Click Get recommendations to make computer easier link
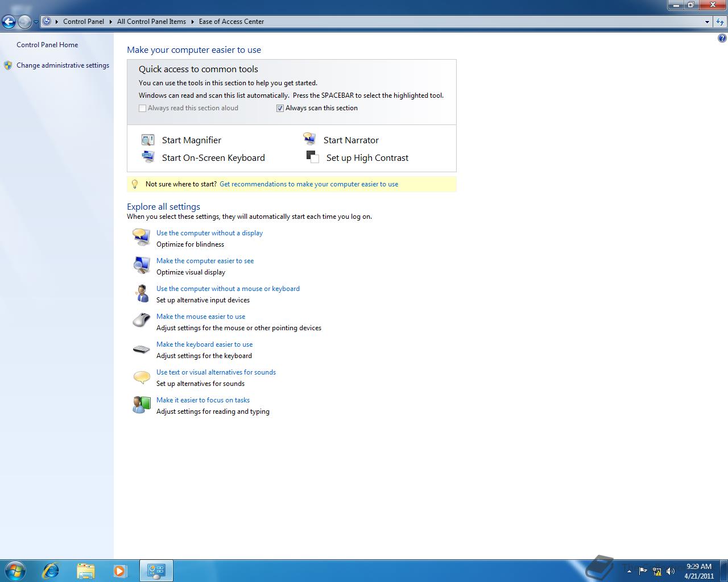Viewport: 728px width, 582px height. point(309,184)
